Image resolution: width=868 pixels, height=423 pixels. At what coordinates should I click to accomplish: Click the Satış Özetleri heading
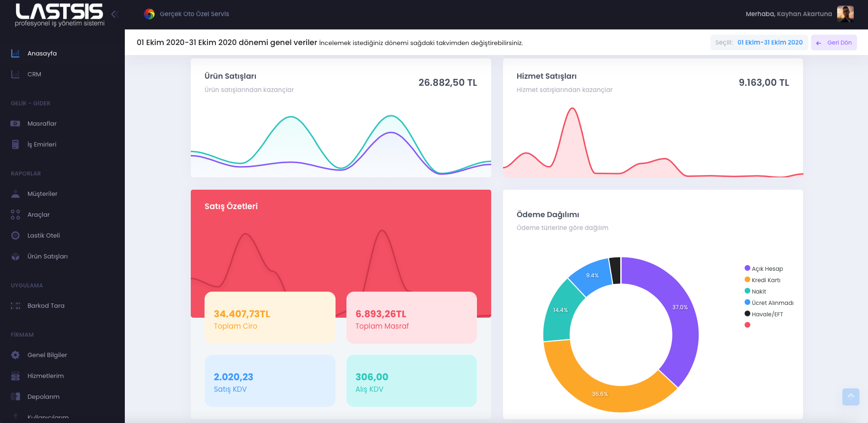pos(231,206)
